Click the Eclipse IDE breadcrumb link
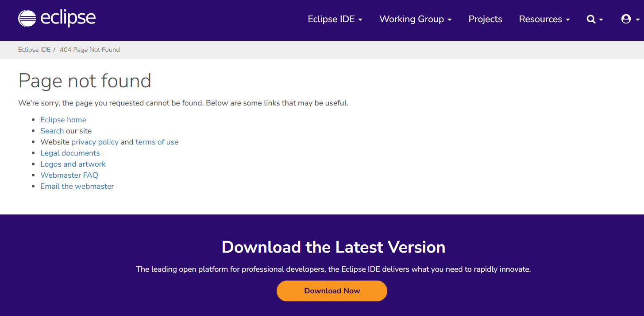 pyautogui.click(x=35, y=50)
